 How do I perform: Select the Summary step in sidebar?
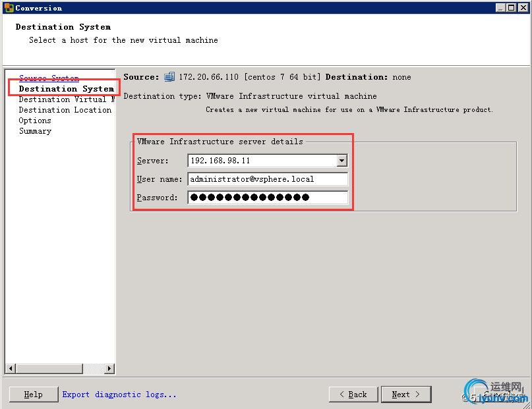[x=35, y=131]
